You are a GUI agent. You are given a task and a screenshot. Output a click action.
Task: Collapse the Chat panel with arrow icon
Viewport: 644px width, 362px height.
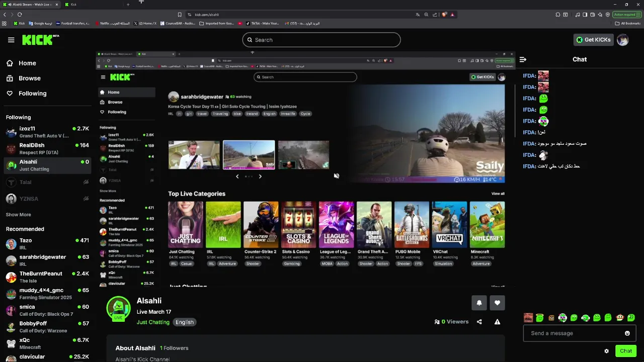pos(523,59)
